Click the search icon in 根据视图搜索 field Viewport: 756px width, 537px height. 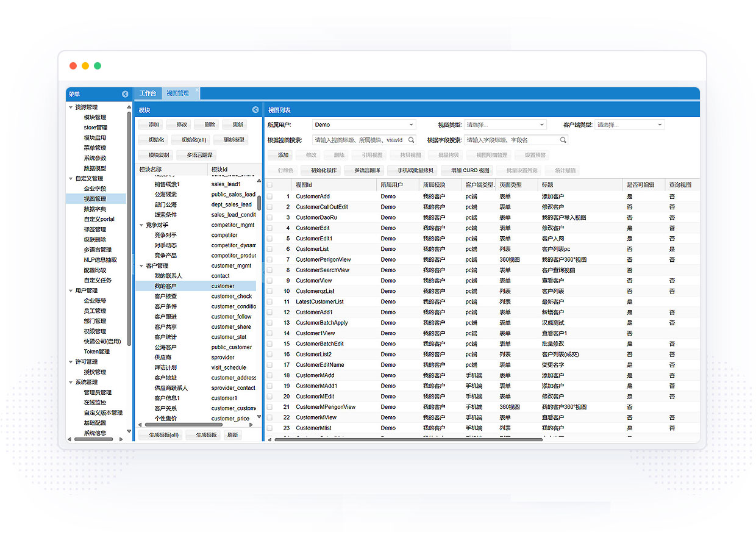point(412,140)
